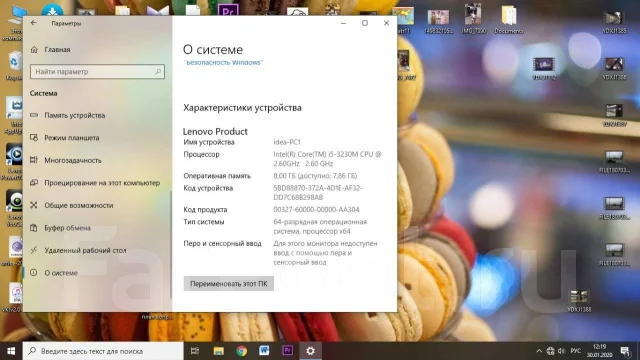The image size is (640, 360).
Task: Open the Windows Start menu
Action: click(x=11, y=351)
